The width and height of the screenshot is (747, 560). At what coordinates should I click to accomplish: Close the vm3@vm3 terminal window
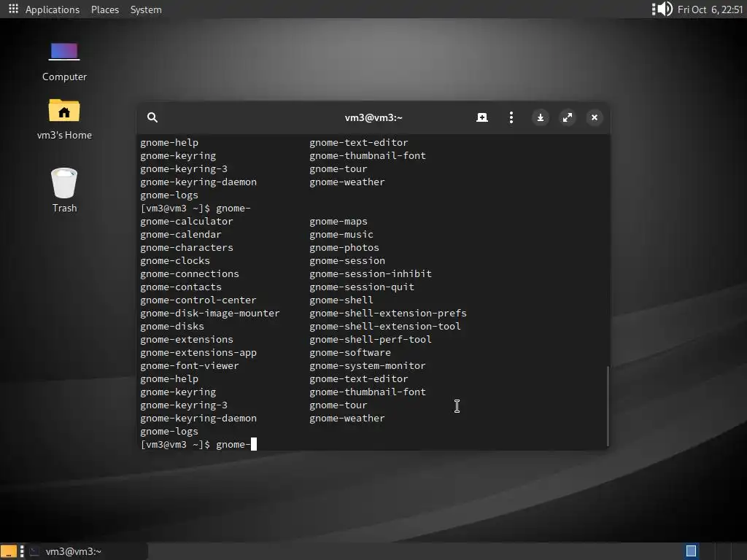[595, 117]
